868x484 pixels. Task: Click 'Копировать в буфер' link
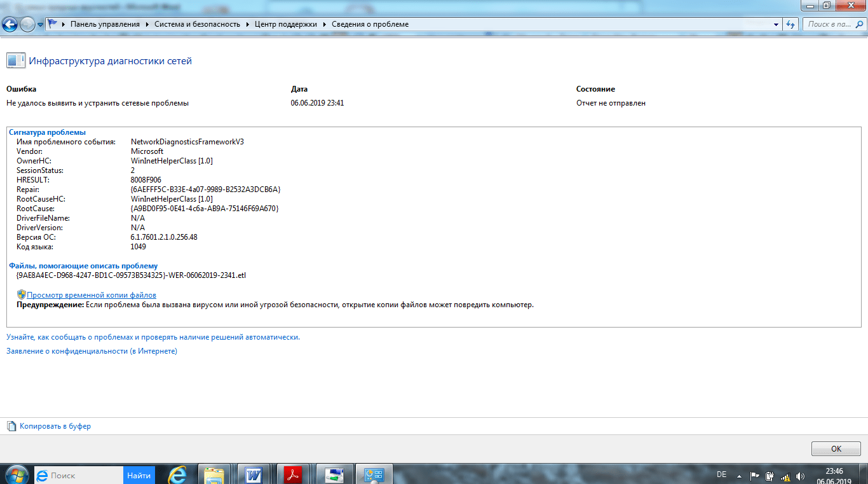[x=55, y=426]
